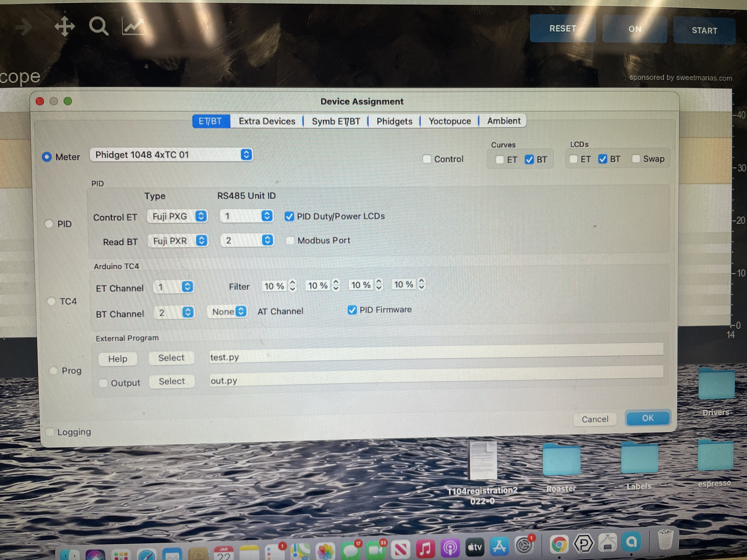
Task: Click the magnifier zoom toolbar icon
Action: (x=98, y=26)
